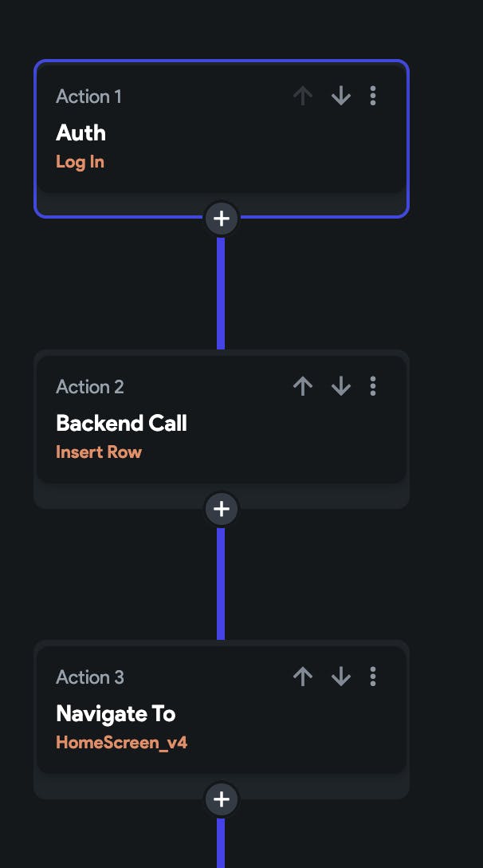Click the Action 3 label
The image size is (483, 868).
pyautogui.click(x=90, y=677)
